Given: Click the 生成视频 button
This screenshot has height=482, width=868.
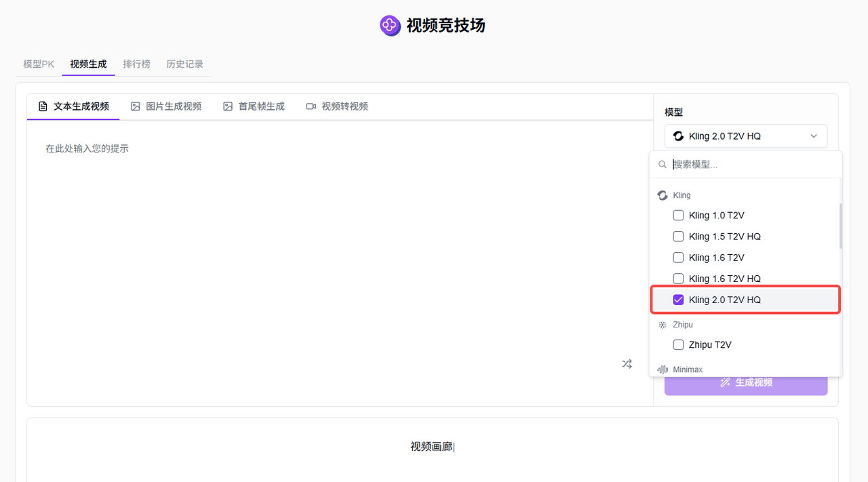Looking at the screenshot, I should (746, 382).
